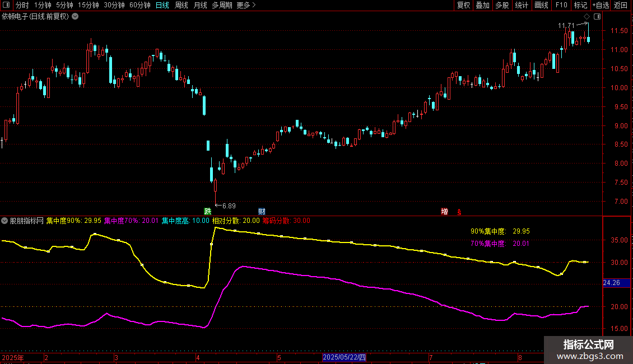Click the 标记 mark button

pos(580,5)
